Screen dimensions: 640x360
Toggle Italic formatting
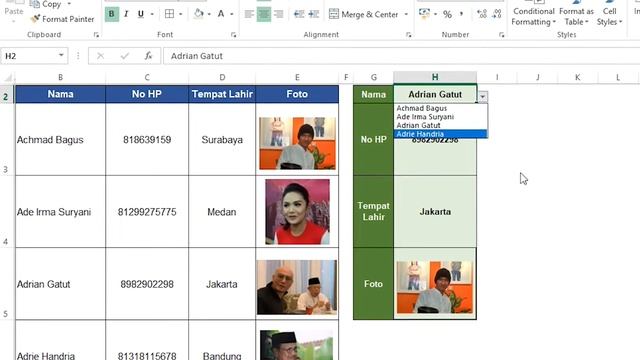coord(126,14)
